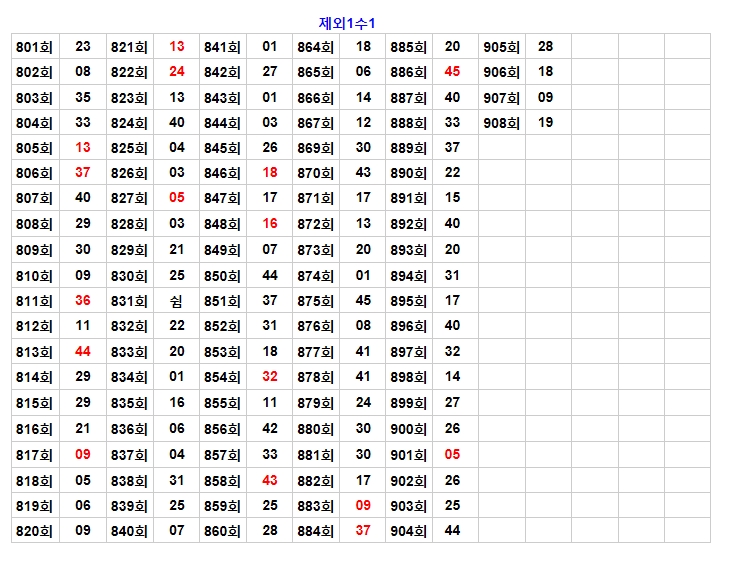Click the red 44 next to 813회
Screen dimensions: 730x575
pyautogui.click(x=83, y=352)
